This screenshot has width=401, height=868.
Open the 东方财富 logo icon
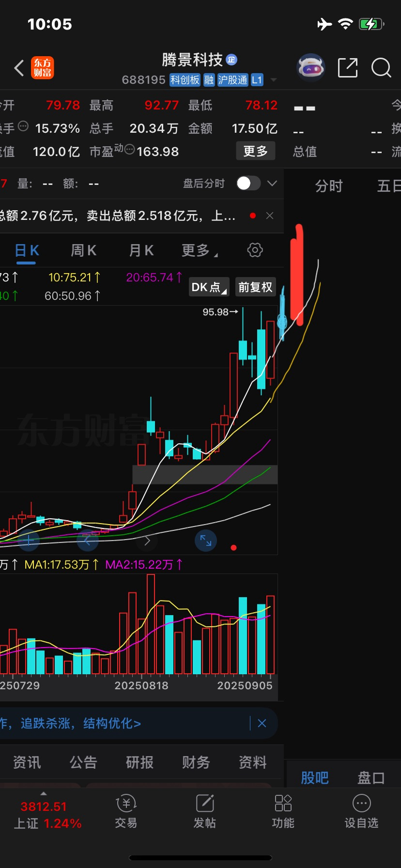[43, 68]
